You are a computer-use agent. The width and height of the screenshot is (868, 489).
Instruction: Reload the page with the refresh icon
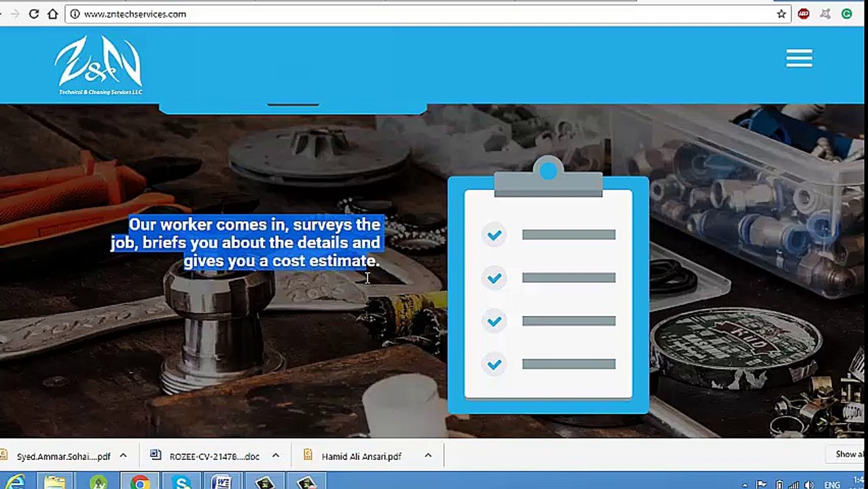pyautogui.click(x=33, y=14)
